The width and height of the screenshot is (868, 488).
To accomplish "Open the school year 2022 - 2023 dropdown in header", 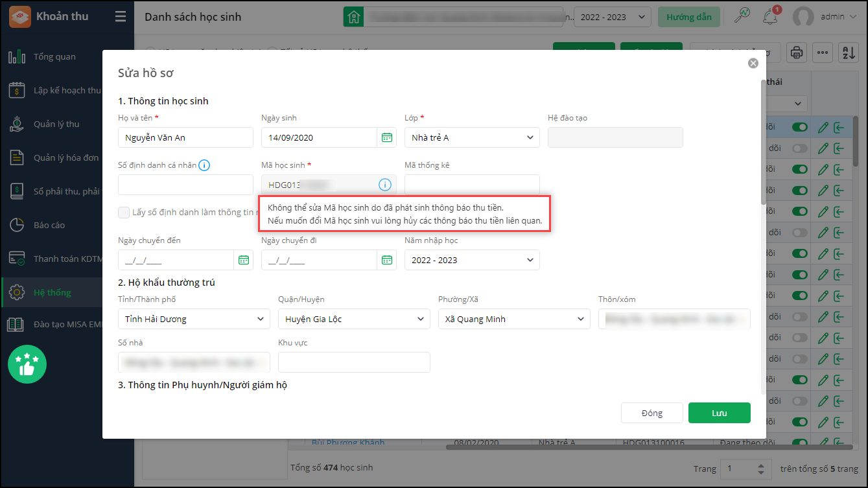I will pos(612,17).
